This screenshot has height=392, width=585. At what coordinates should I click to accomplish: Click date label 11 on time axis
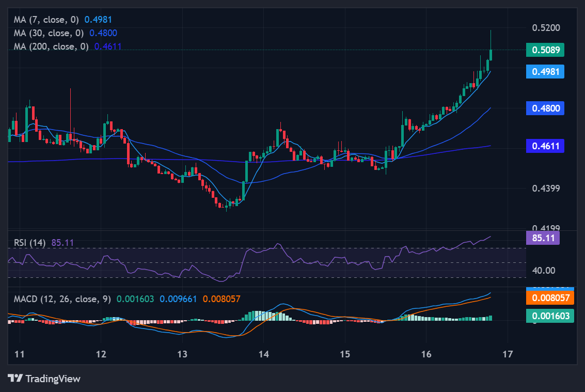click(x=20, y=354)
